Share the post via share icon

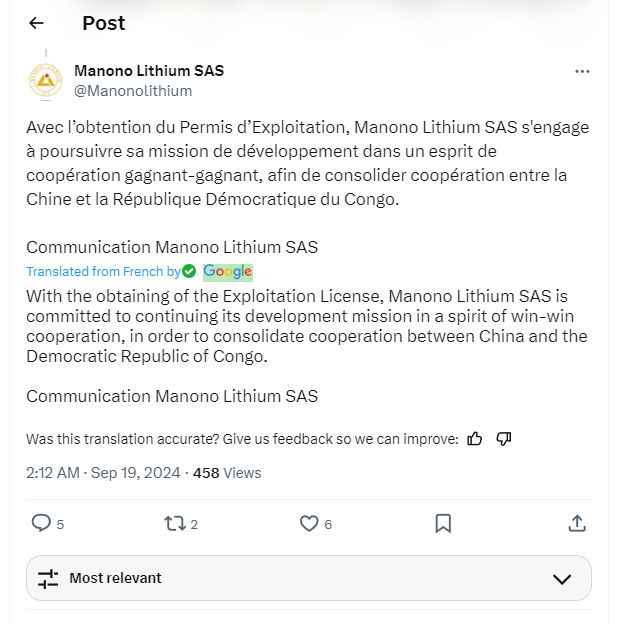[x=577, y=523]
